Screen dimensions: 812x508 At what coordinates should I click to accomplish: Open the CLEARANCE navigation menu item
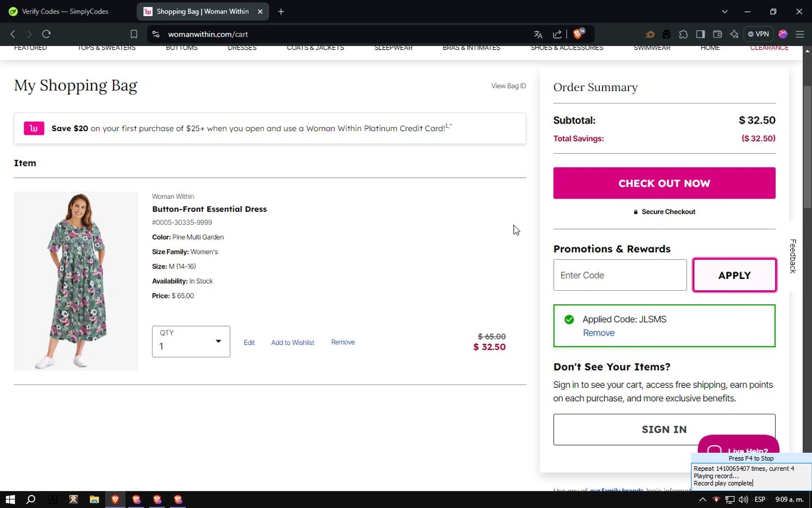[x=769, y=48]
